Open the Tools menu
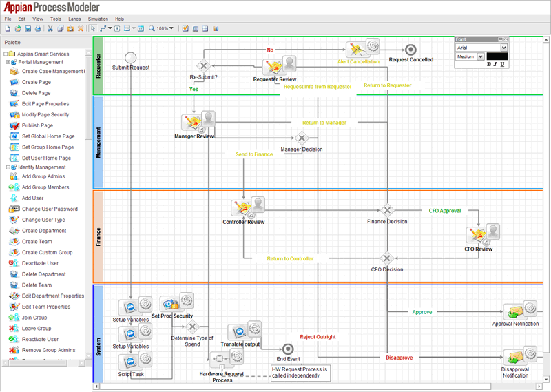 pos(56,19)
